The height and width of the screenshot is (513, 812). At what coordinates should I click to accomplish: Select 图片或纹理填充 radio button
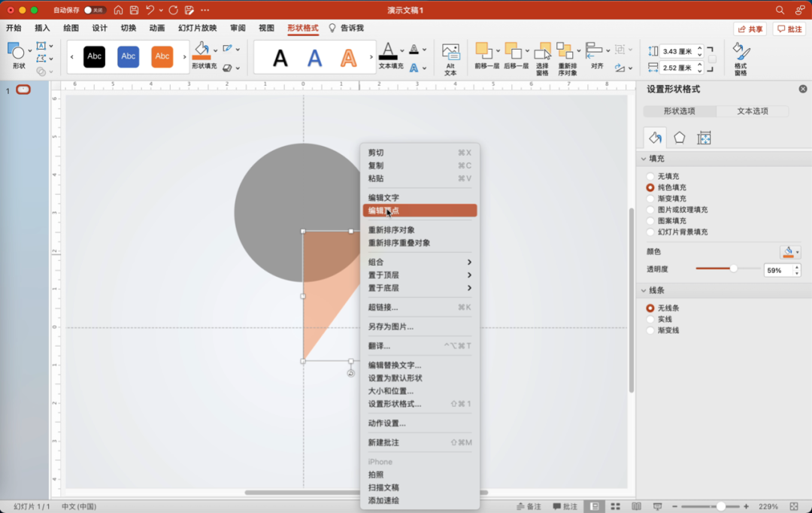click(x=650, y=210)
